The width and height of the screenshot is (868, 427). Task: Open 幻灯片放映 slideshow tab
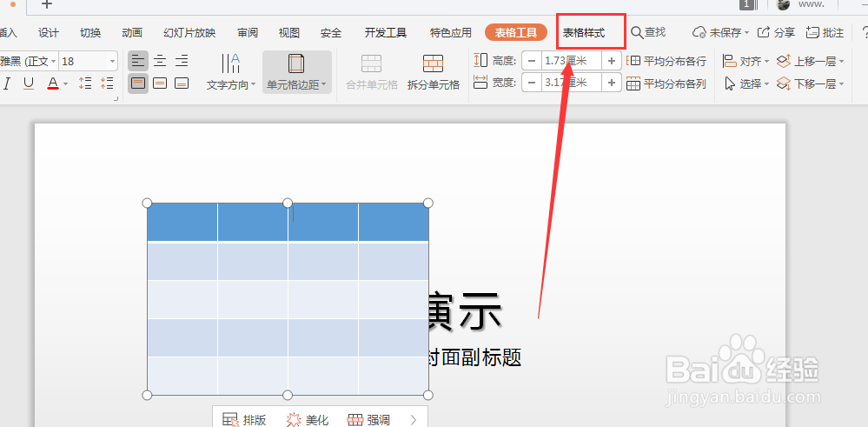tap(190, 33)
